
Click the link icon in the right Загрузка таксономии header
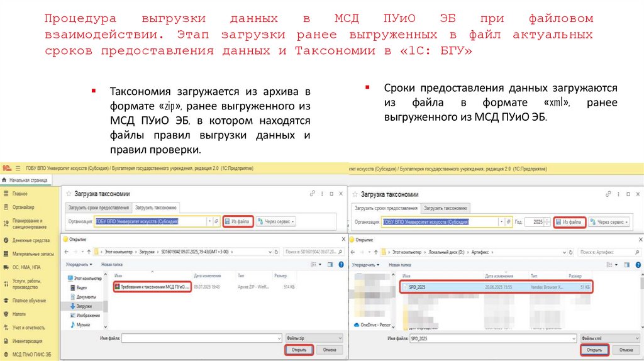point(608,194)
